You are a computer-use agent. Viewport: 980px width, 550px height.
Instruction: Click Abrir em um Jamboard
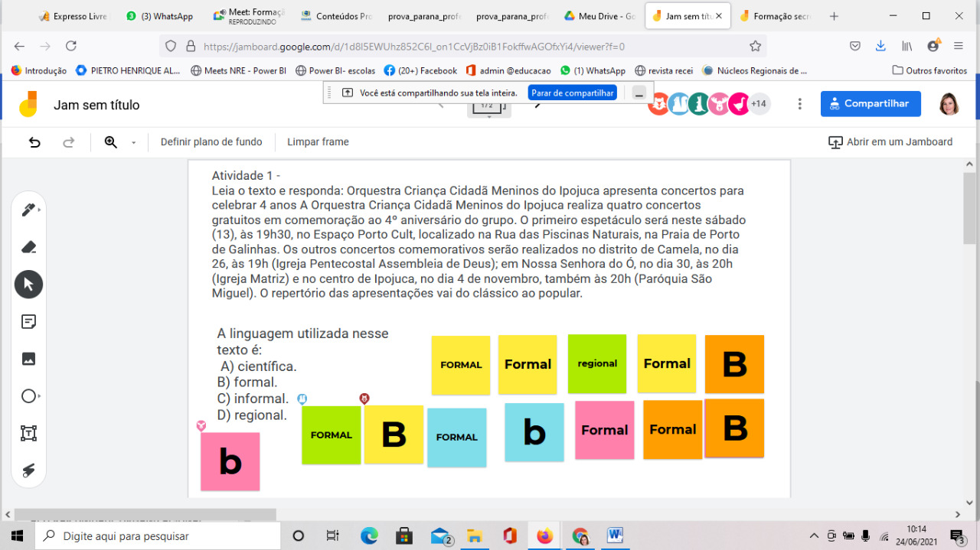point(890,142)
